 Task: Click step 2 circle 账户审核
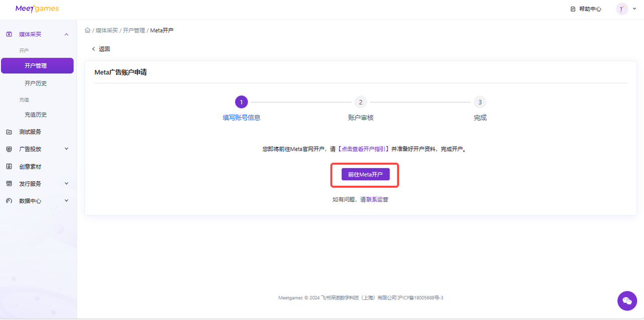360,102
